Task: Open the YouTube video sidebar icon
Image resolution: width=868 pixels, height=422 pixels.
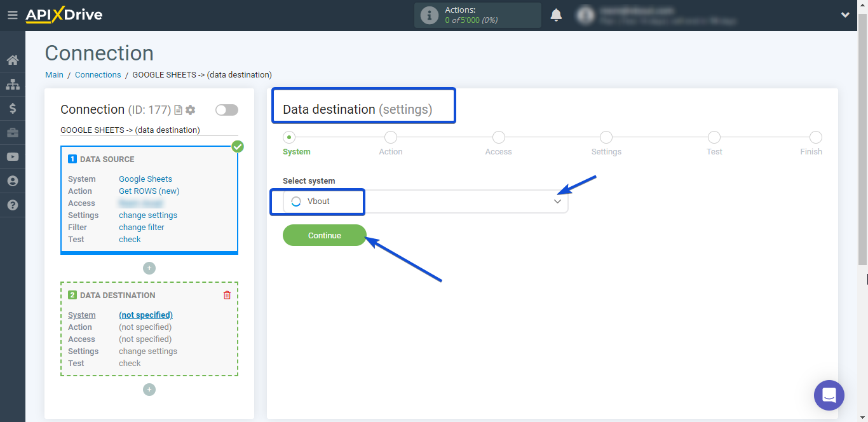Action: pyautogui.click(x=13, y=157)
